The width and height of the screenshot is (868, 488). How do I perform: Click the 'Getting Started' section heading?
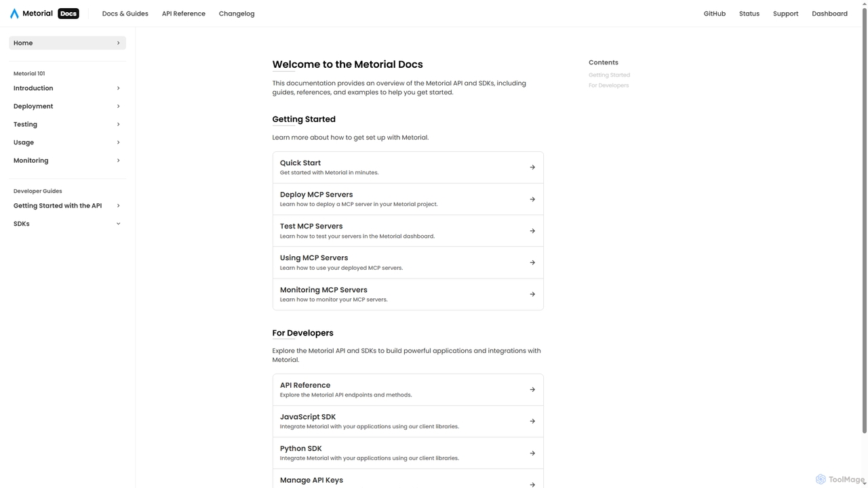(x=304, y=119)
